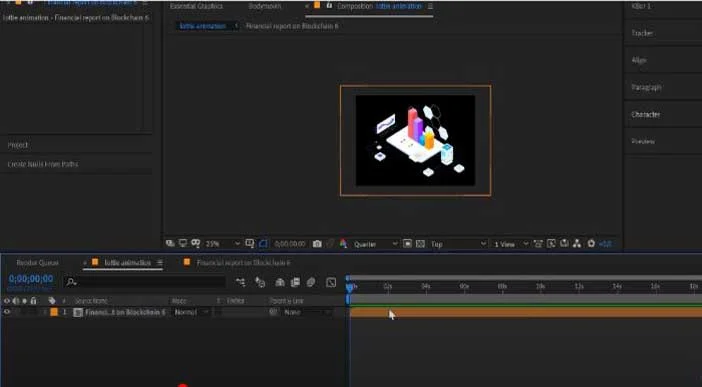
Task: Click the 3D glasses mask visibility icon
Action: click(x=195, y=244)
